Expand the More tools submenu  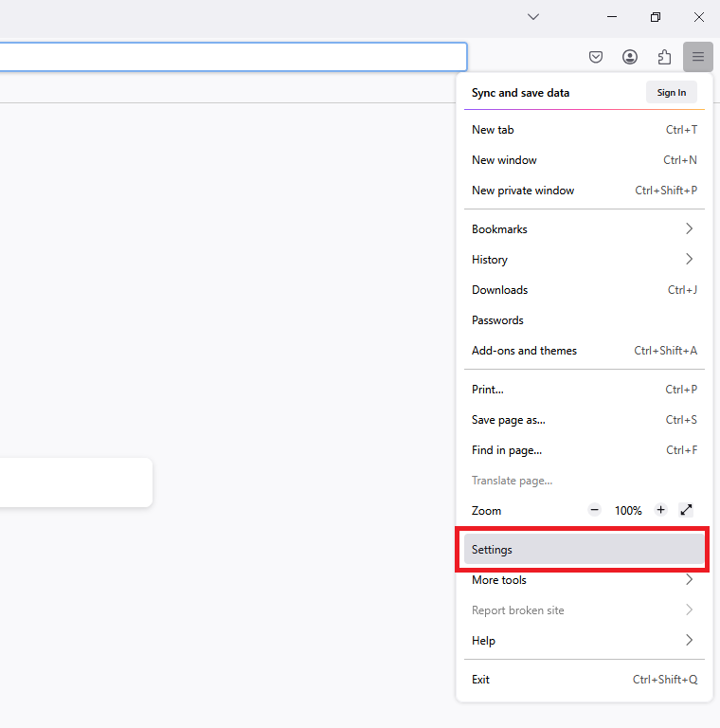coord(584,580)
